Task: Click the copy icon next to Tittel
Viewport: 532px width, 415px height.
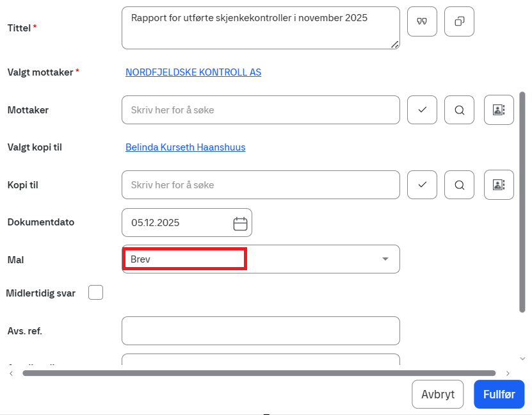Action: pos(459,22)
